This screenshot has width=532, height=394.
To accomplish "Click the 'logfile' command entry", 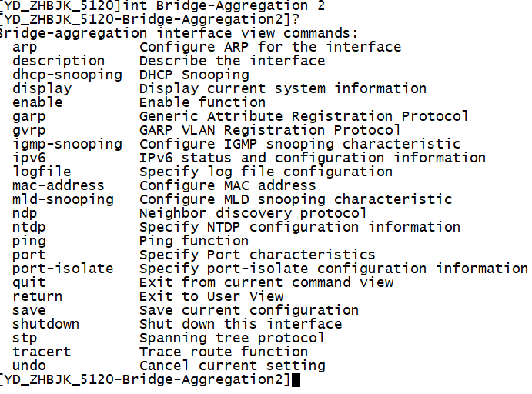I will tap(42, 172).
